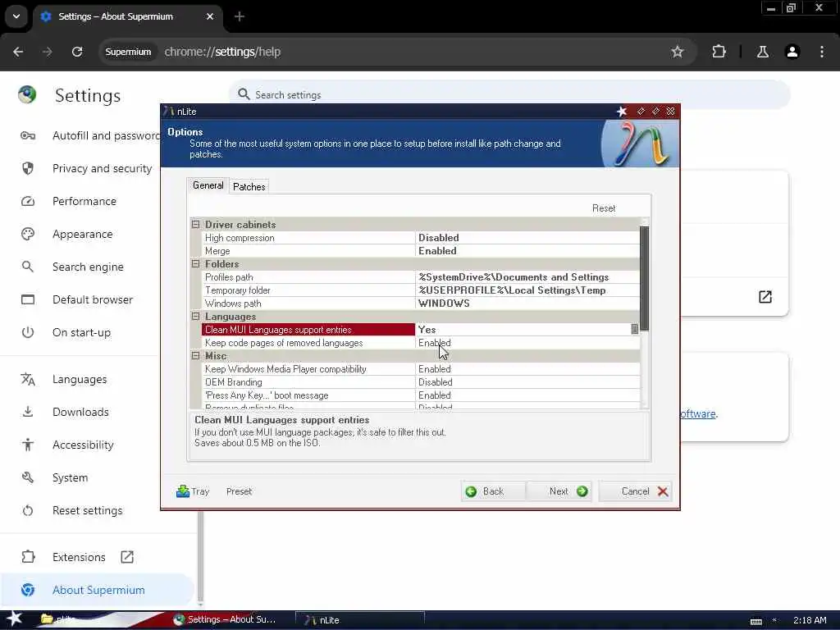Click the browser forward arrow
The width and height of the screenshot is (840, 630).
tap(47, 52)
